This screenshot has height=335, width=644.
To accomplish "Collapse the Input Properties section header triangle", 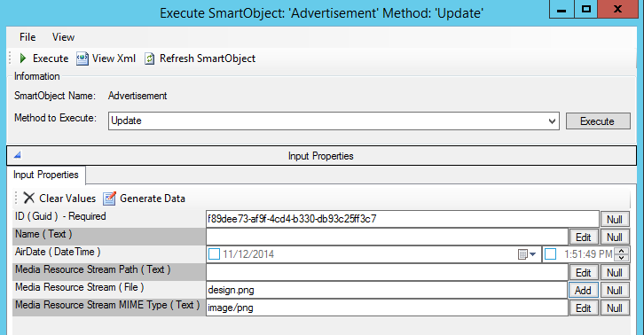I will click(17, 155).
